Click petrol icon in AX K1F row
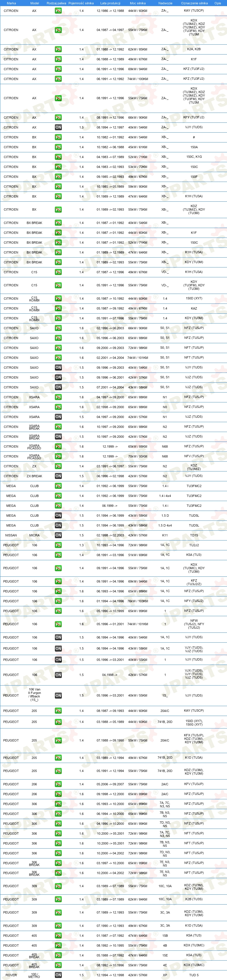Screen dimensions: 227x980 (58, 59)
